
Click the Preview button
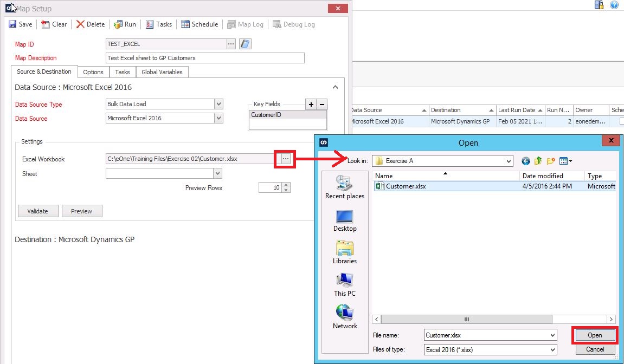81,211
